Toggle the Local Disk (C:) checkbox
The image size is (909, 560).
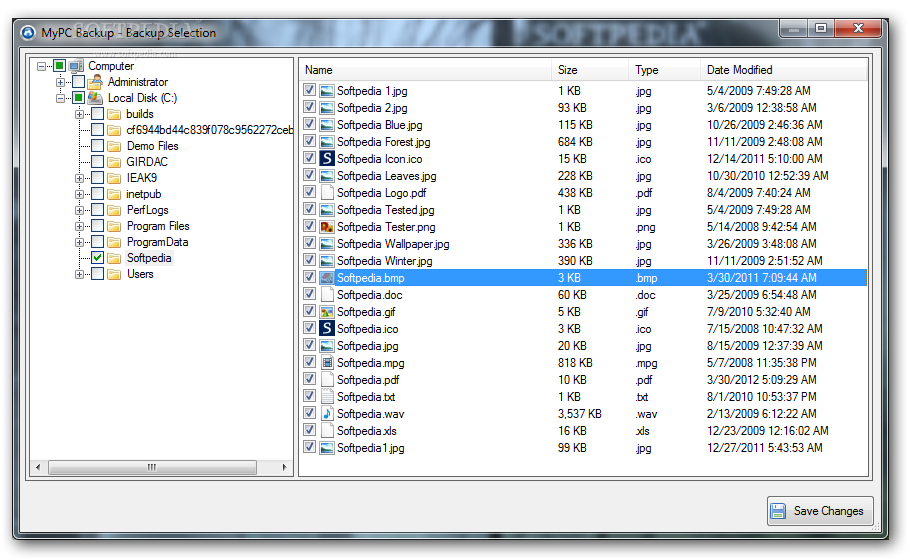(x=78, y=97)
